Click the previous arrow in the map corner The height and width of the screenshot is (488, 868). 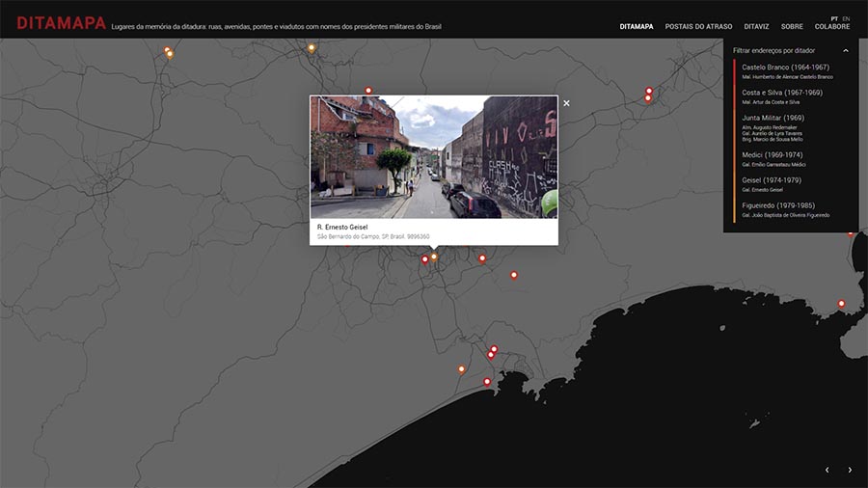click(x=827, y=470)
